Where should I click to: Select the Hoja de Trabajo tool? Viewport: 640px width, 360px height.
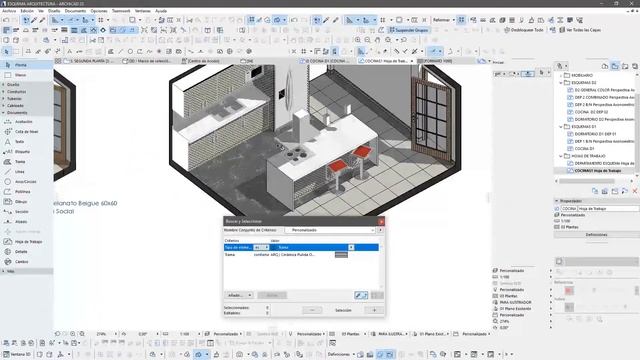pyautogui.click(x=26, y=242)
